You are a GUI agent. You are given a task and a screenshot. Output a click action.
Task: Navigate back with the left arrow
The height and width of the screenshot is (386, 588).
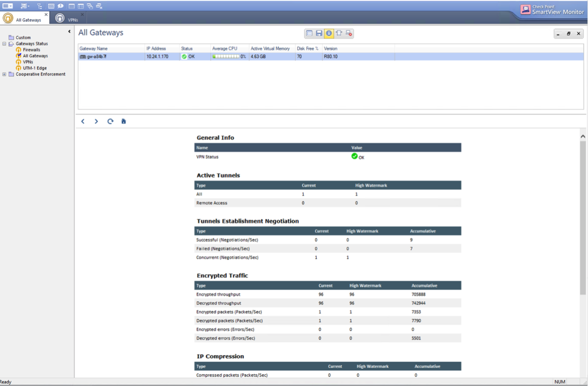(83, 122)
